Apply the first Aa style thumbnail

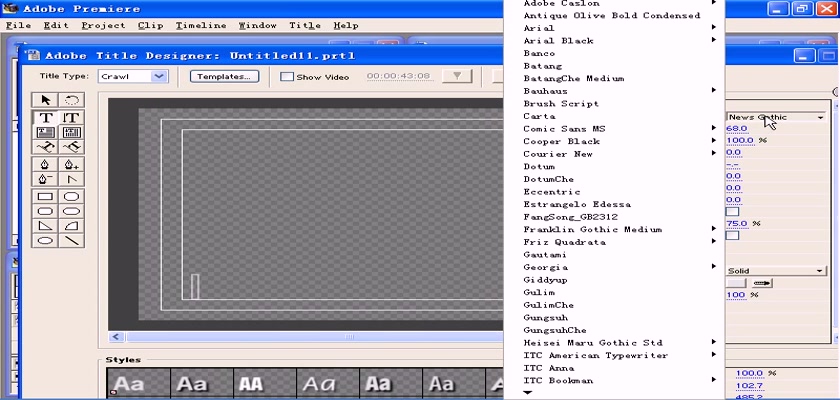[x=139, y=383]
